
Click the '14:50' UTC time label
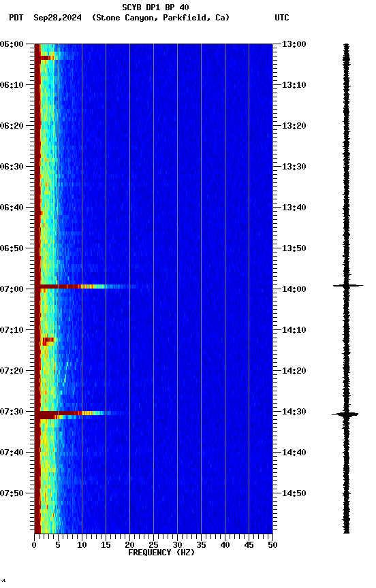pos(294,493)
